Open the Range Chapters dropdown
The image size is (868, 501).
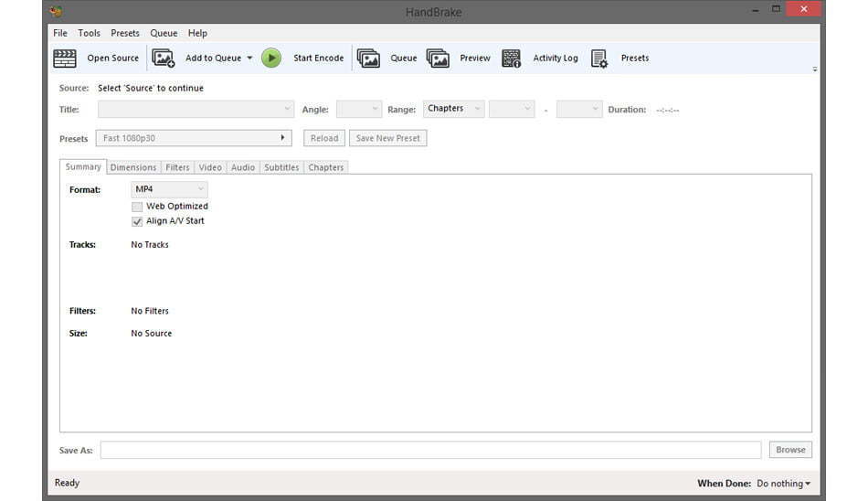coord(454,109)
